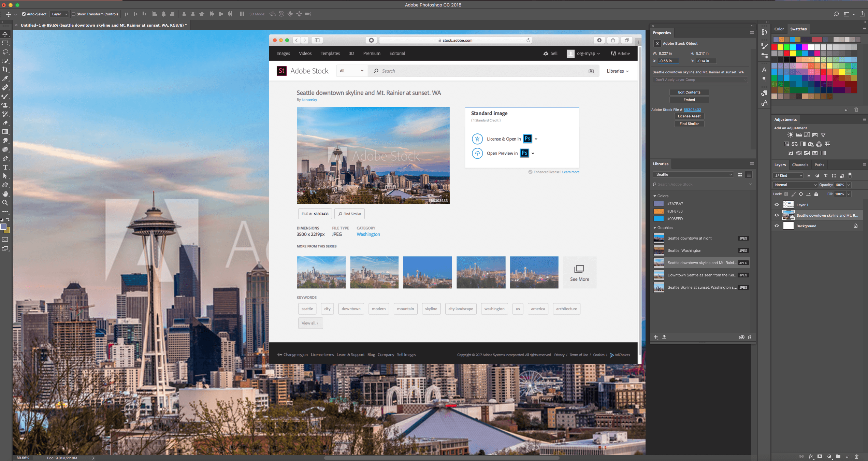Add a Levels adjustment

click(x=799, y=135)
